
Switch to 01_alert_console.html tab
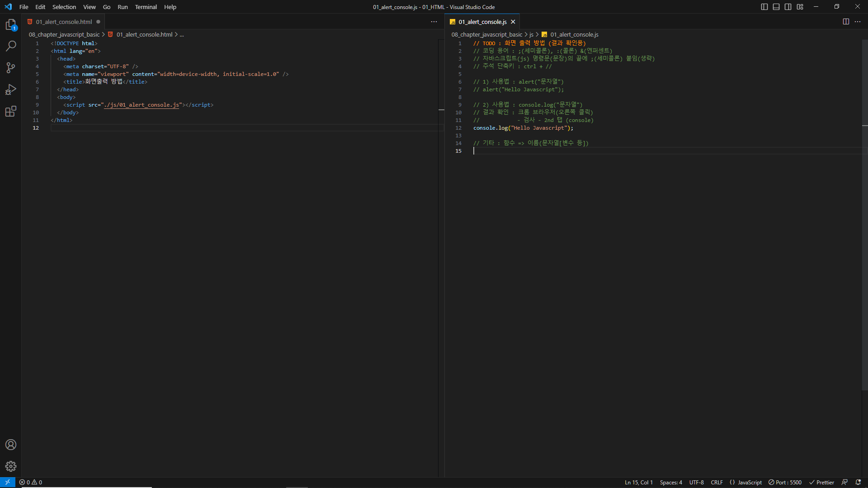(x=64, y=22)
